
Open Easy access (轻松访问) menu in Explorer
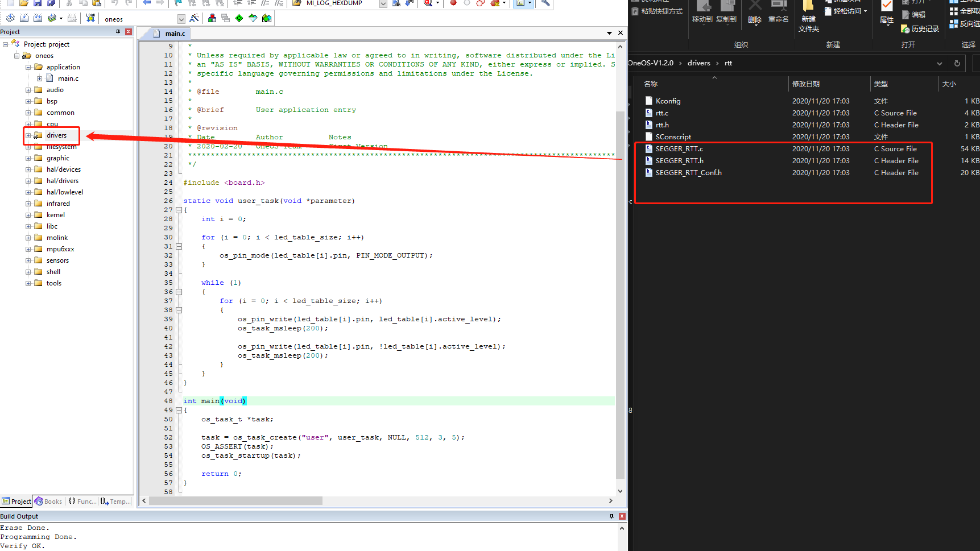846,11
